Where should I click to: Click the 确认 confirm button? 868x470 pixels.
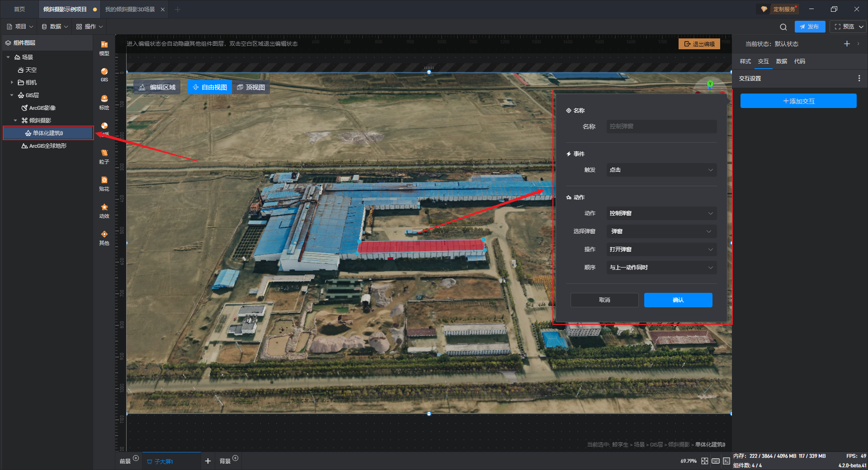678,300
